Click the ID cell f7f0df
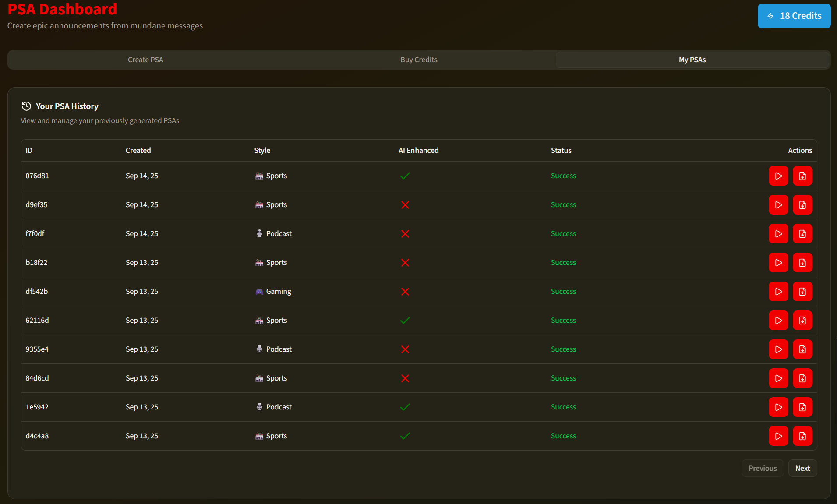 pos(35,233)
